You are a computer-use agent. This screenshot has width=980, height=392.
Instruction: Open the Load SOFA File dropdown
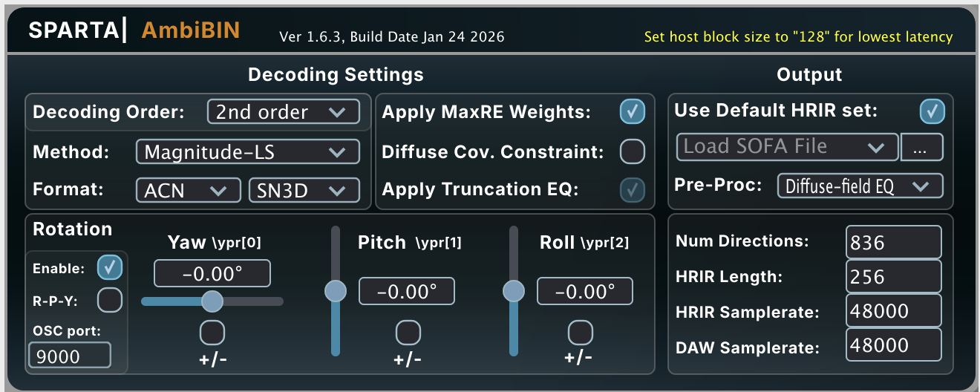pyautogui.click(x=787, y=147)
